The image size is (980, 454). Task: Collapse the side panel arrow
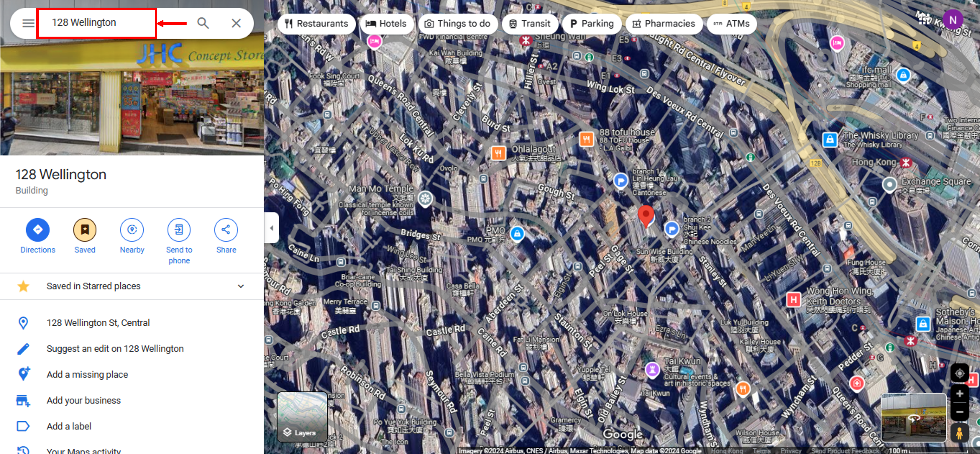coord(272,228)
